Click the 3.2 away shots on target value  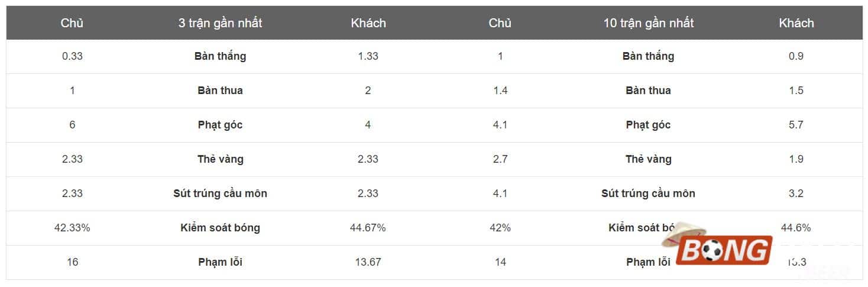click(x=796, y=194)
